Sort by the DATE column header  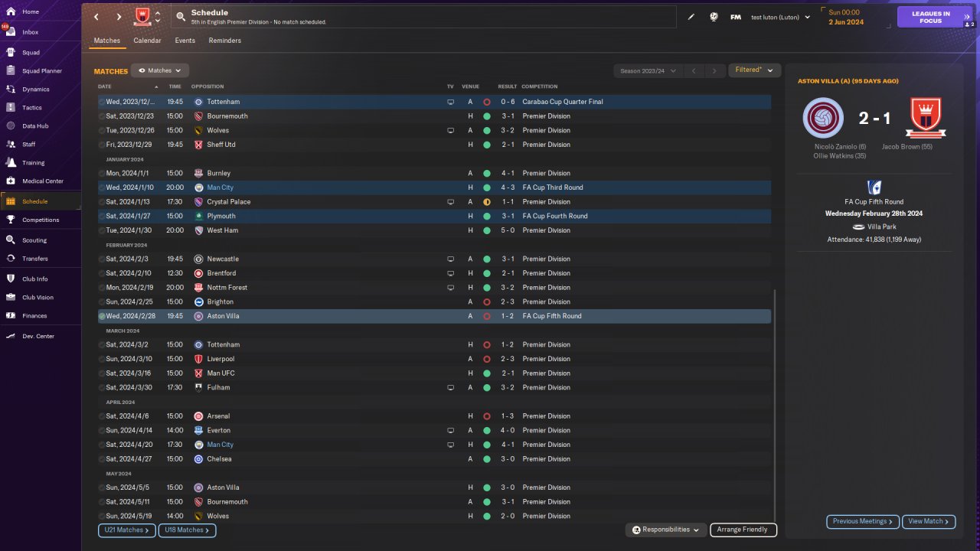click(105, 86)
